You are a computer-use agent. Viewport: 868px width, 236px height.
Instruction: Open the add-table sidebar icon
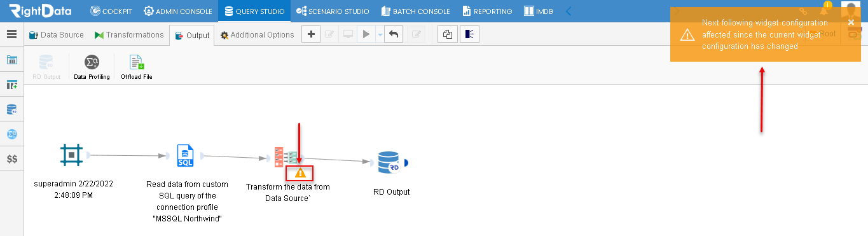tap(11, 85)
